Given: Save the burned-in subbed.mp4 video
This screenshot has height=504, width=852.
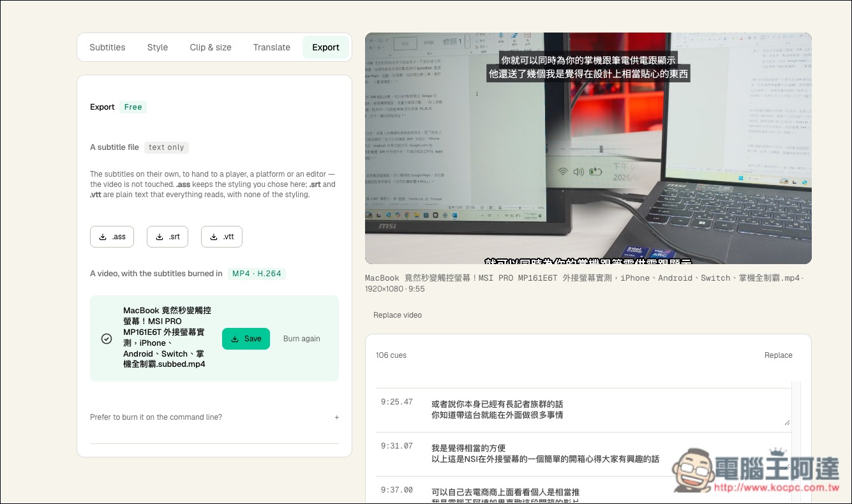Looking at the screenshot, I should click(x=246, y=339).
